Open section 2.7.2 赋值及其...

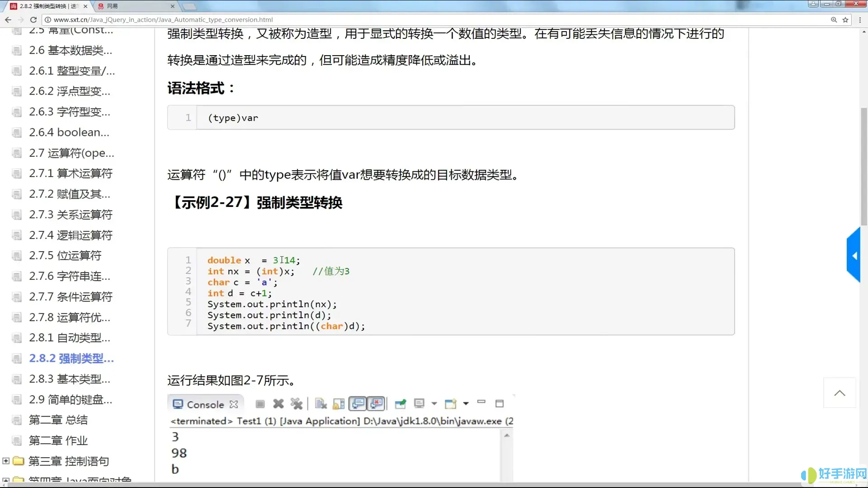tap(70, 194)
